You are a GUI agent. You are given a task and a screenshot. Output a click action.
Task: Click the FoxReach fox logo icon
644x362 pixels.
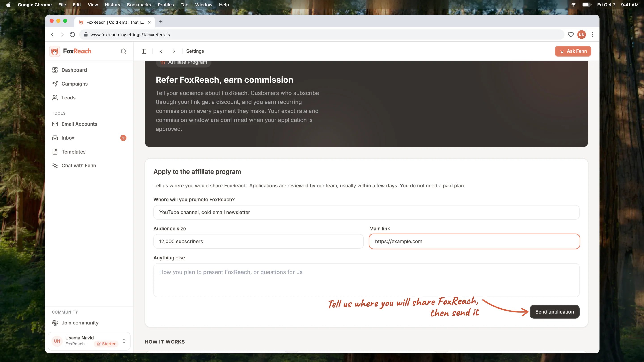pyautogui.click(x=55, y=51)
